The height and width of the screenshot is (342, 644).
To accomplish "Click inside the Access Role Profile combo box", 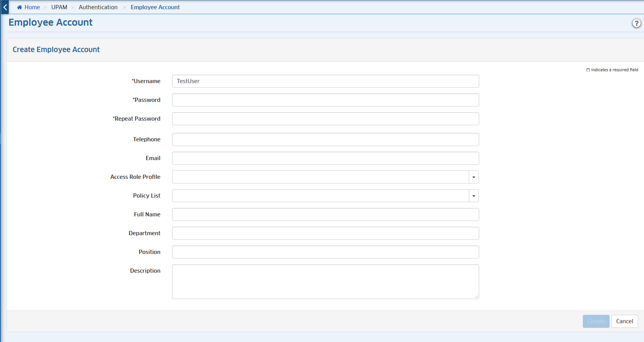I will click(x=320, y=177).
